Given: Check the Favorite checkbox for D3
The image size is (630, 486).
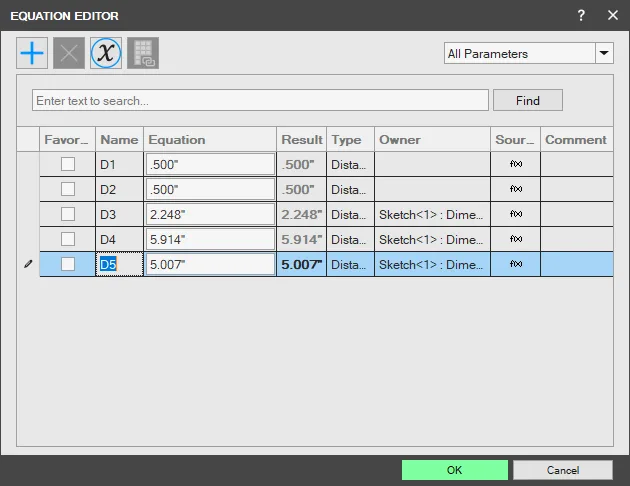Looking at the screenshot, I should pos(68,214).
